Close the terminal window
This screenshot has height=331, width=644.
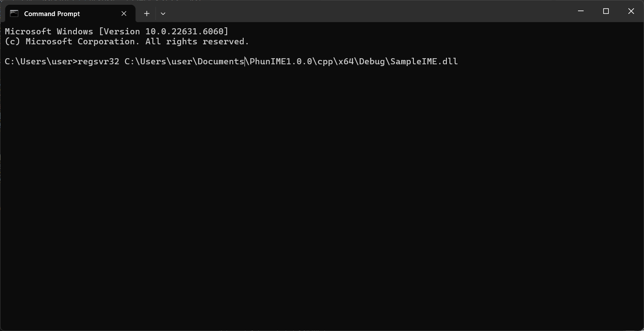(631, 11)
